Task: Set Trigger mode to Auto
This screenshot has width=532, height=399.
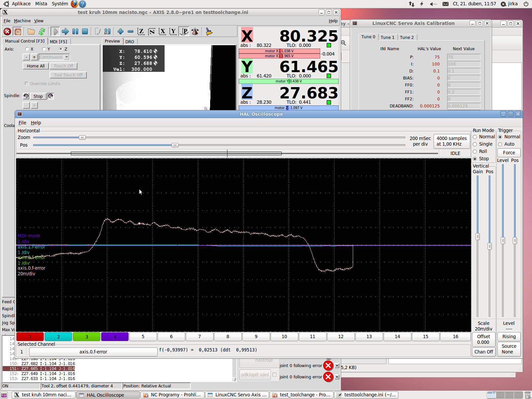Action: pos(500,144)
